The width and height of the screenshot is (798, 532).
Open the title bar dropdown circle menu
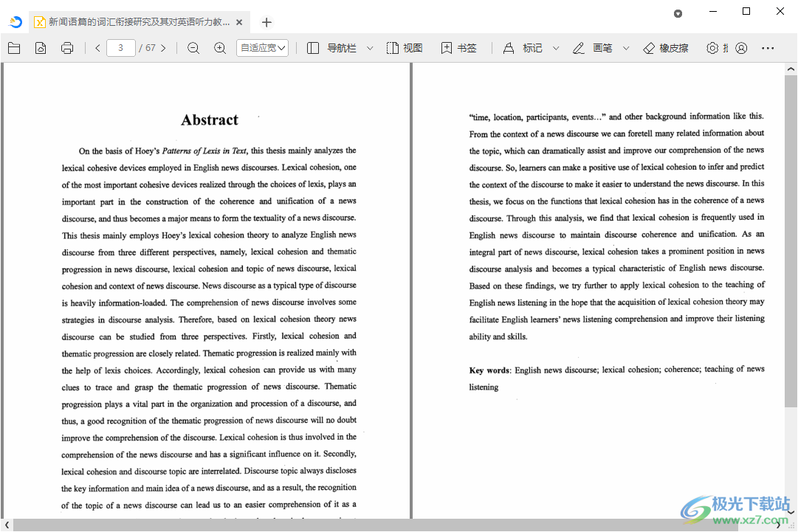tap(678, 14)
